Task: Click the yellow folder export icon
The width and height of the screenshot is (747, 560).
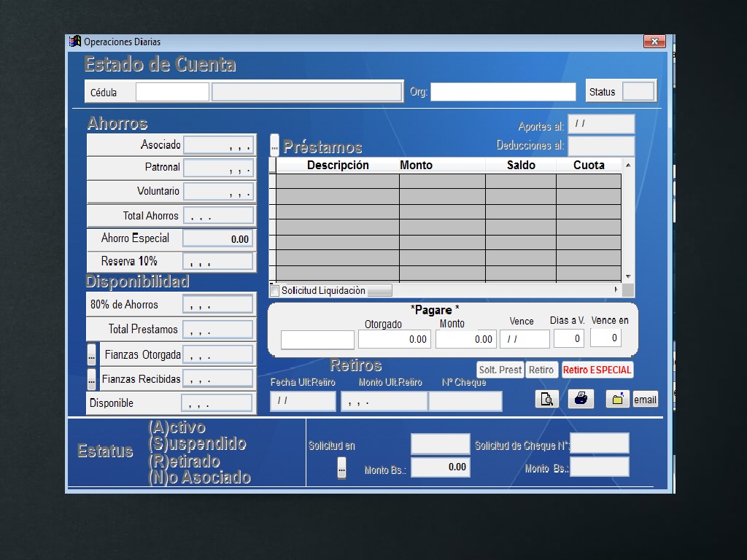Action: [x=617, y=399]
